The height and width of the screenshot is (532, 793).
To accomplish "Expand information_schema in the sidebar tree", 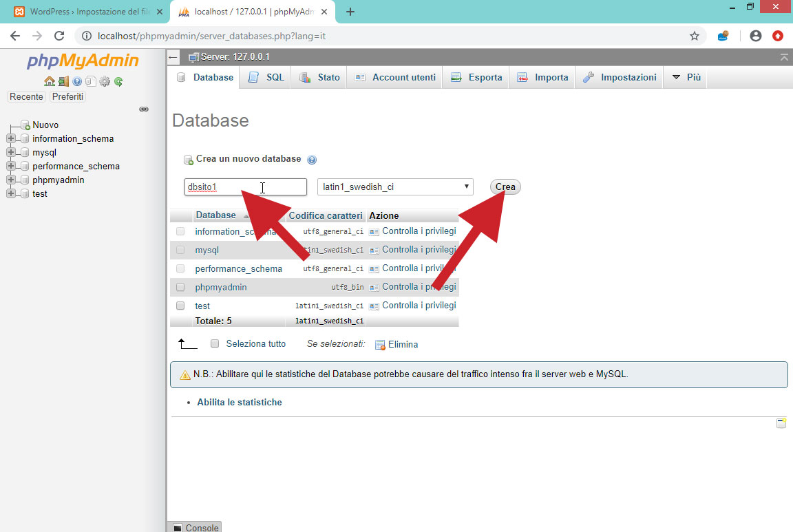I will pos(10,138).
